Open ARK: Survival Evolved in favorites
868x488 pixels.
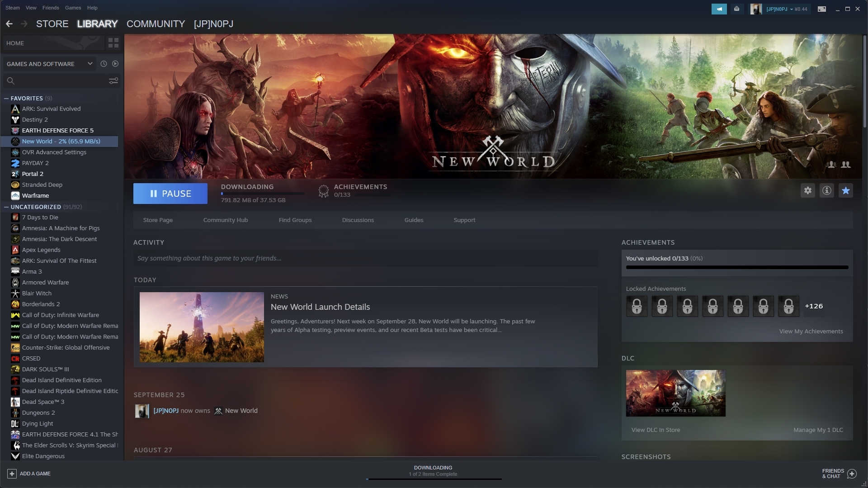(51, 109)
